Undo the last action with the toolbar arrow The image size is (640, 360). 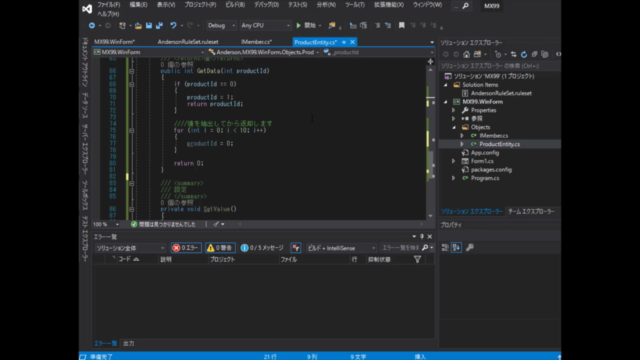(173, 25)
